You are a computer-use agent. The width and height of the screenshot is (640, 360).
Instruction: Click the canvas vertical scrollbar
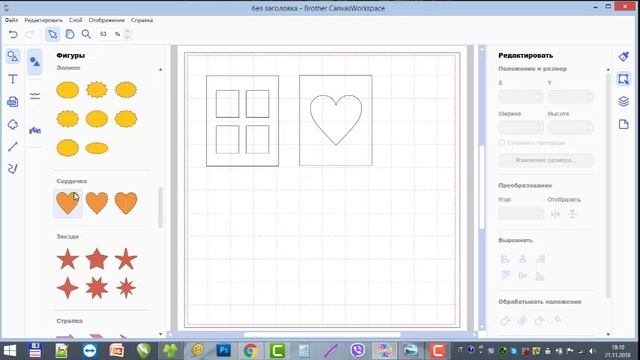click(x=482, y=188)
